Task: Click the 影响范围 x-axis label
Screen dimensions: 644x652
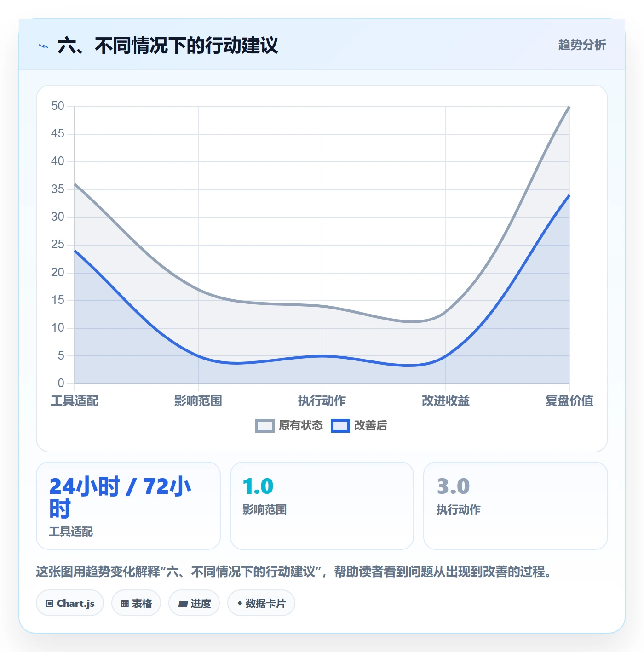Action: click(x=198, y=401)
